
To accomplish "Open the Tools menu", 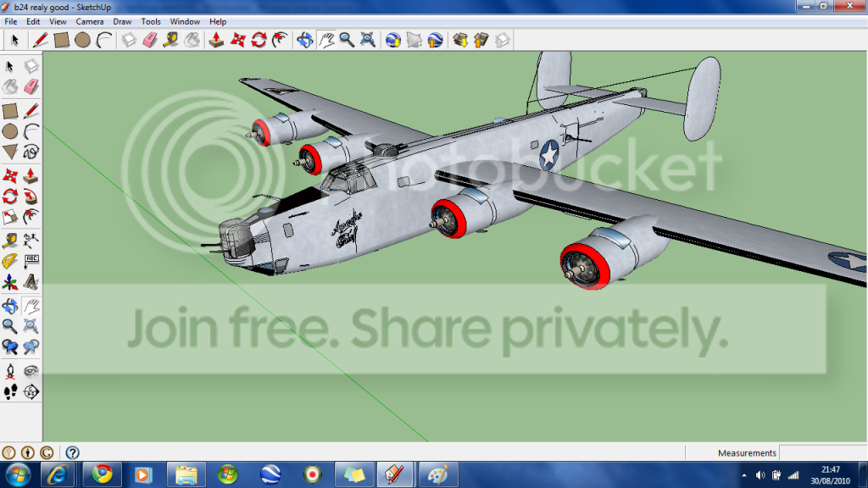I will click(x=151, y=21).
